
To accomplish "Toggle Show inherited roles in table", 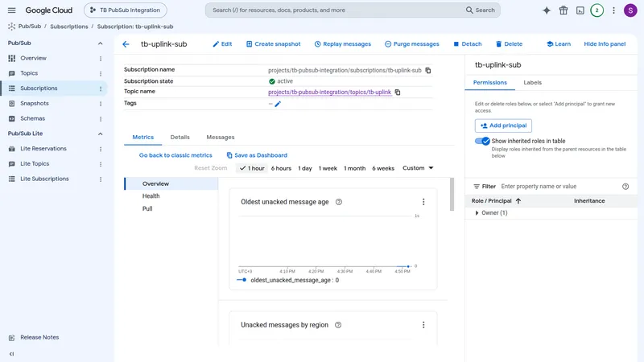I will tap(482, 142).
